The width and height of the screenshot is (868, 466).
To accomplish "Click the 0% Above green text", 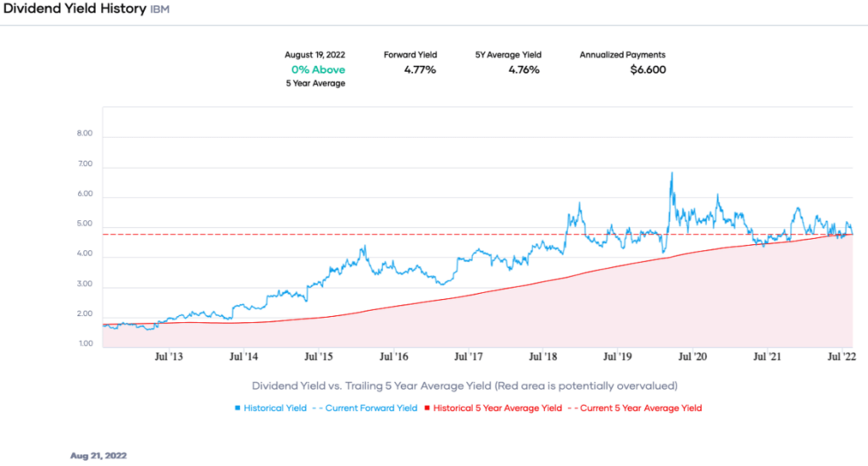I will [319, 69].
